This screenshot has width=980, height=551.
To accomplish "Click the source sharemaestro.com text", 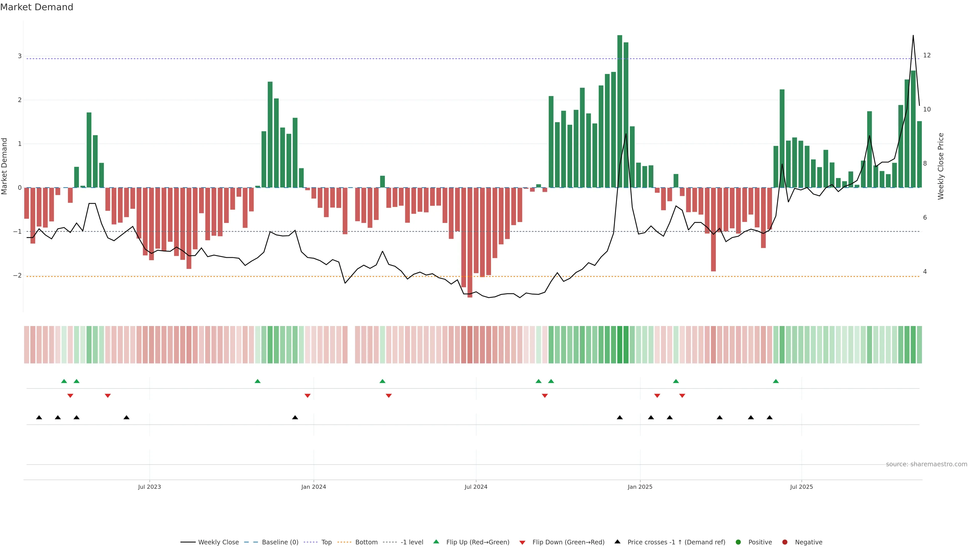I will coord(926,464).
